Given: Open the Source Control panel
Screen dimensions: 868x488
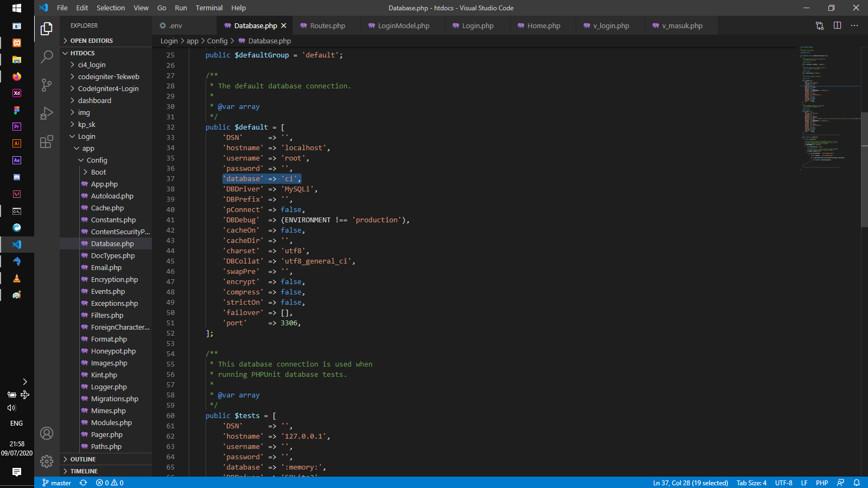Looking at the screenshot, I should pos(47,85).
